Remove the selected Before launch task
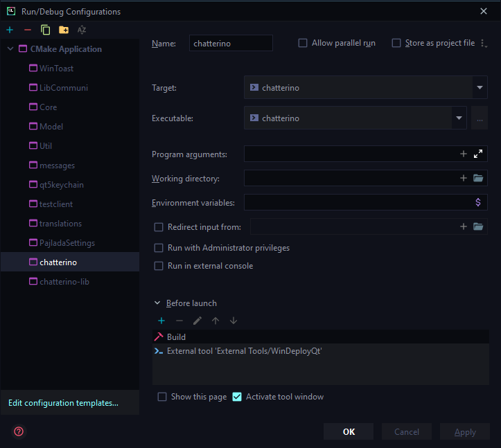Screen dimensions: 501x448 [179, 321]
